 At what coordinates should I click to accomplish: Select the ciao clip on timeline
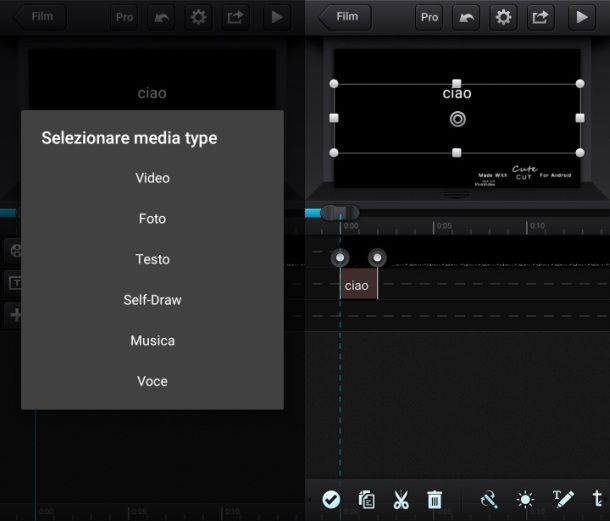point(358,284)
